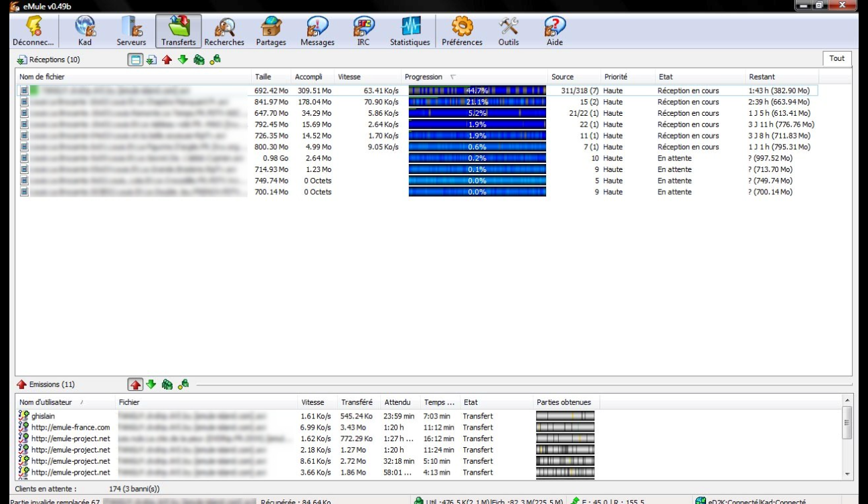This screenshot has height=504, width=868.
Task: Click the Emissions list scrollbar up arrow
Action: pos(847,400)
